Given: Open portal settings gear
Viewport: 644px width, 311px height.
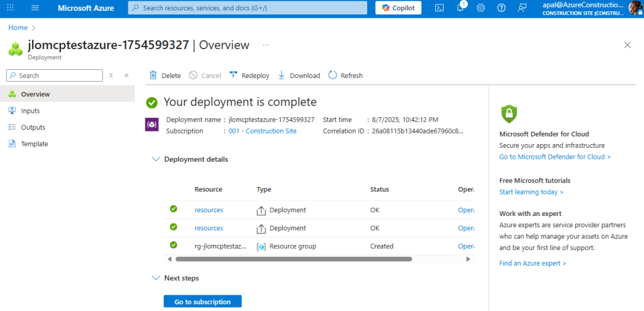Looking at the screenshot, I should pyautogui.click(x=480, y=8).
